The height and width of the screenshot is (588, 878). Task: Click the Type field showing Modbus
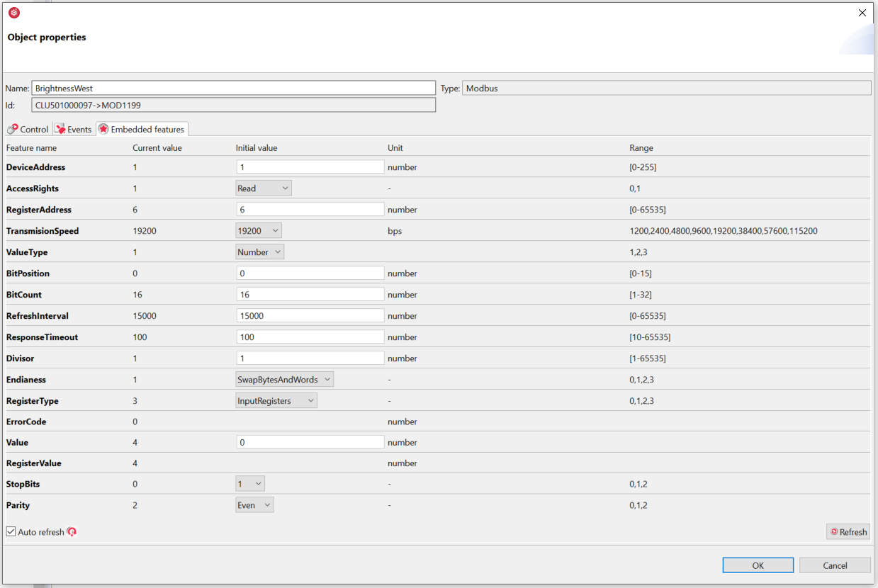coord(666,88)
